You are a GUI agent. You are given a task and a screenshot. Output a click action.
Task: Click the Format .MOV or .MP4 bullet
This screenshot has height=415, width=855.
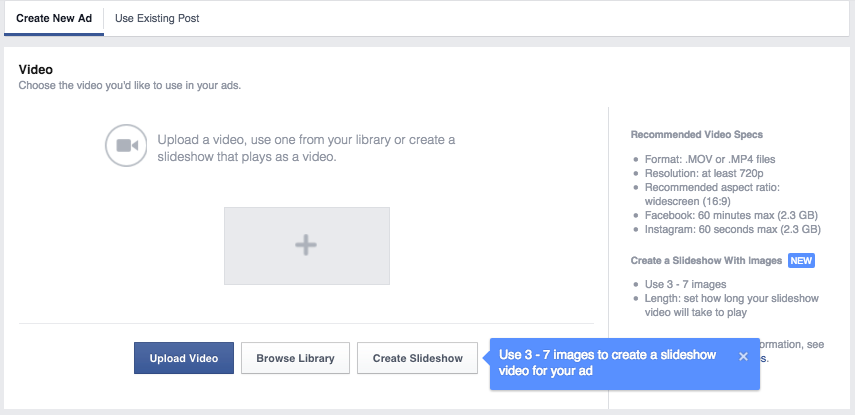[709, 159]
